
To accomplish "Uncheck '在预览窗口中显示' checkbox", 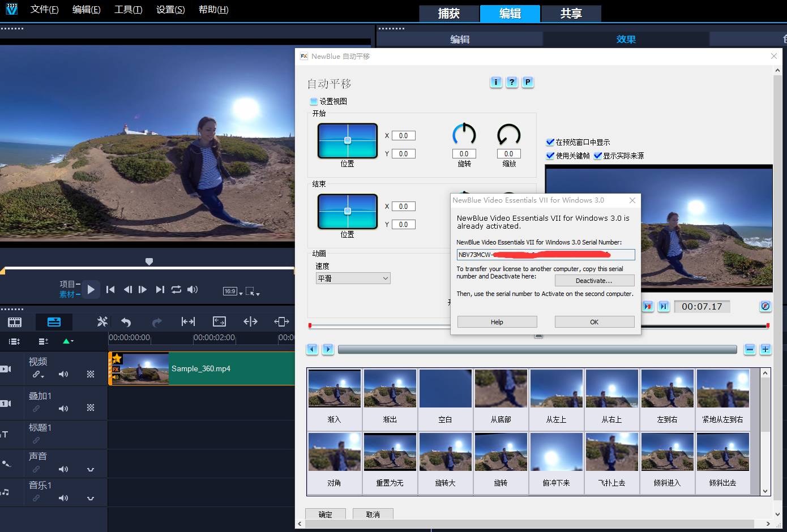I will point(550,142).
